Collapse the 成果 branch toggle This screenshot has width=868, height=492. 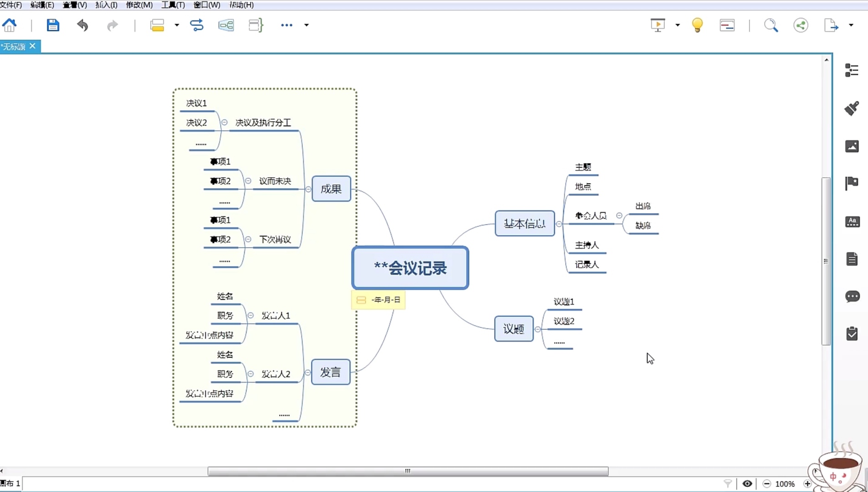(308, 189)
